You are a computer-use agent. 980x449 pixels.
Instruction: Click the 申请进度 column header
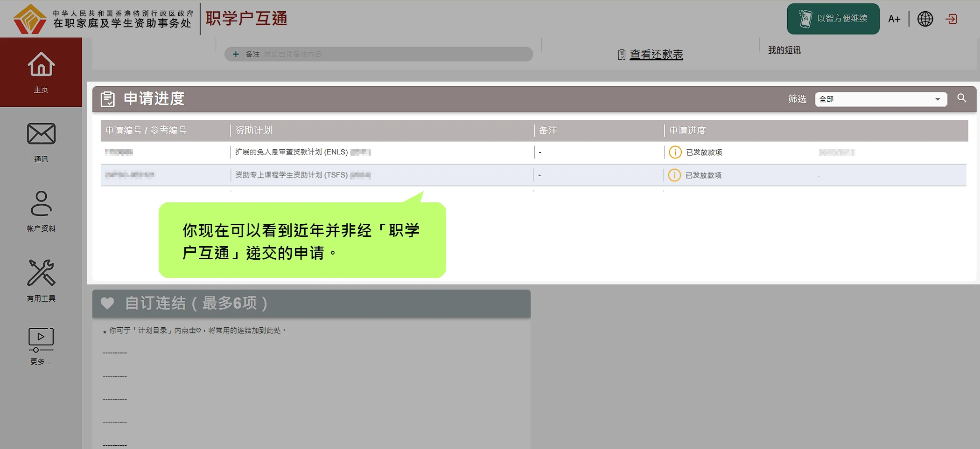(687, 131)
